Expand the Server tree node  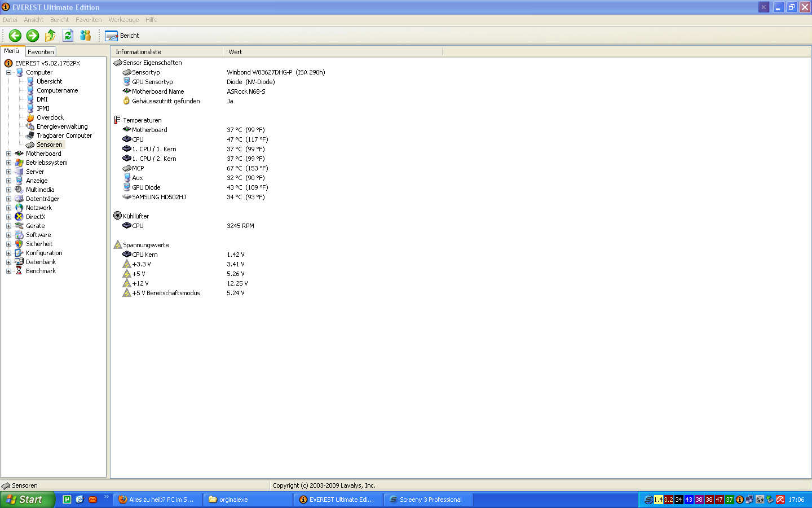click(8, 172)
